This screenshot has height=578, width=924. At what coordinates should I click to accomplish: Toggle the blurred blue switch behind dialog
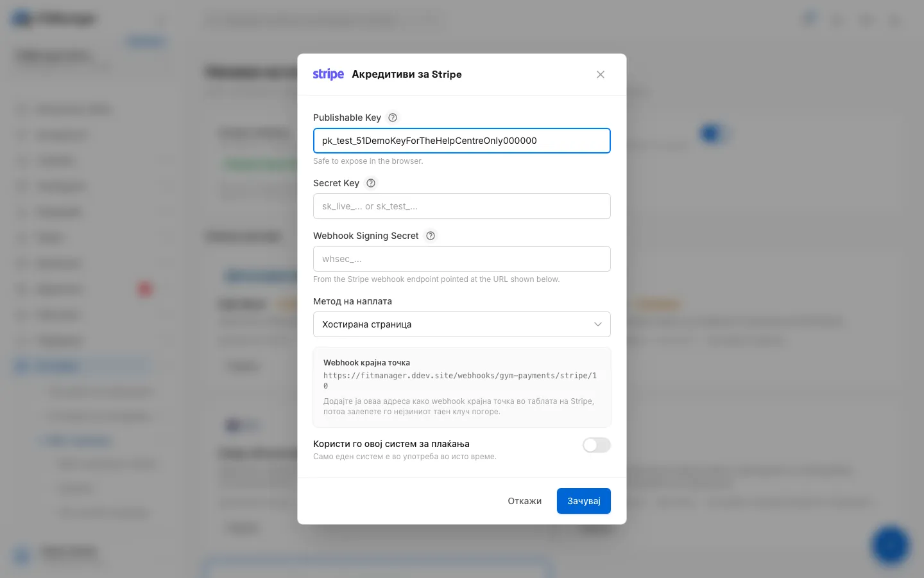(x=714, y=134)
